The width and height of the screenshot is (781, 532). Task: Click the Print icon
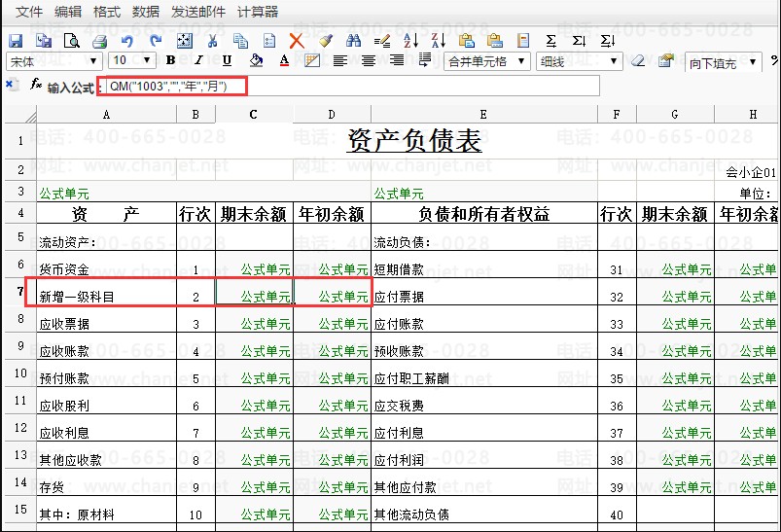[x=99, y=41]
